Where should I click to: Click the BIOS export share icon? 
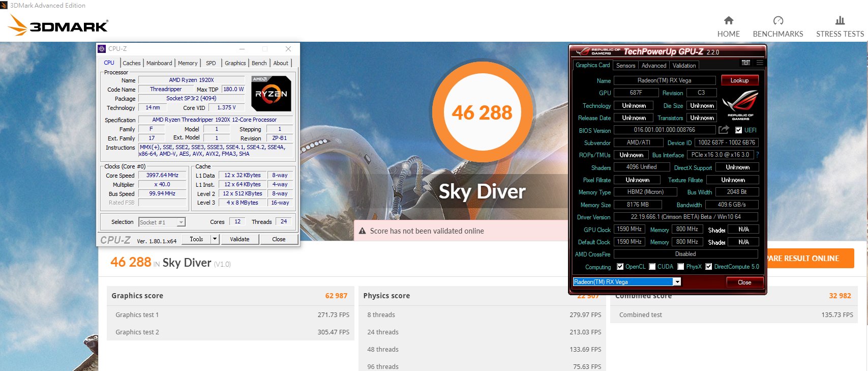[x=724, y=130]
